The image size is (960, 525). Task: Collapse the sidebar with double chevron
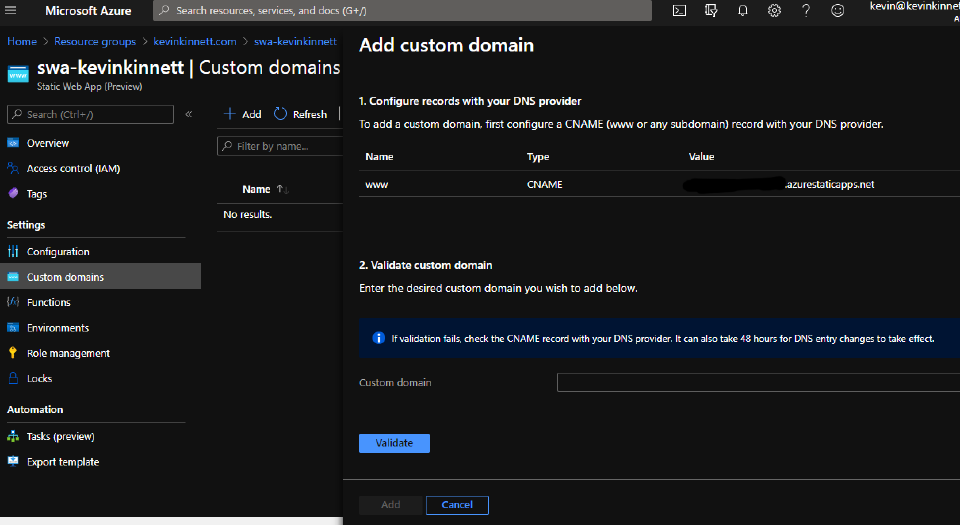point(189,114)
